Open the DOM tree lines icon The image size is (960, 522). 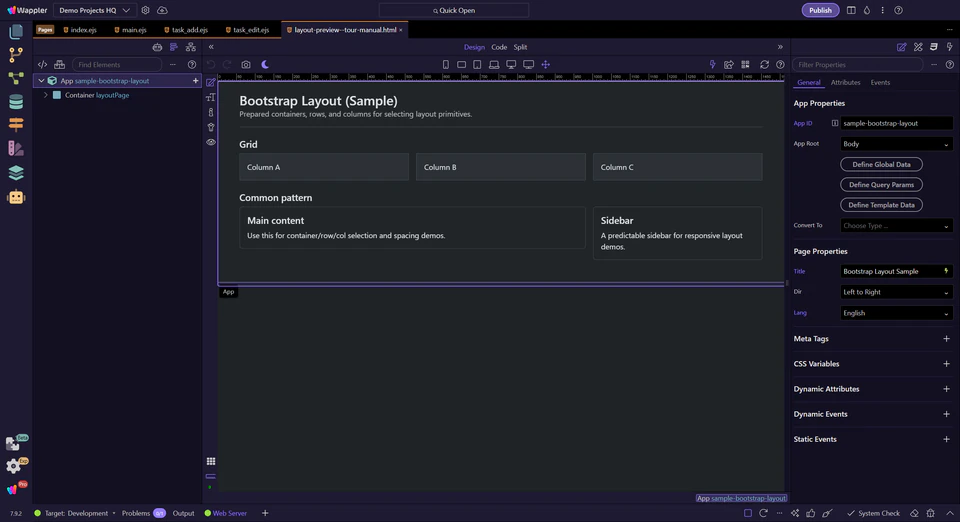coord(174,47)
